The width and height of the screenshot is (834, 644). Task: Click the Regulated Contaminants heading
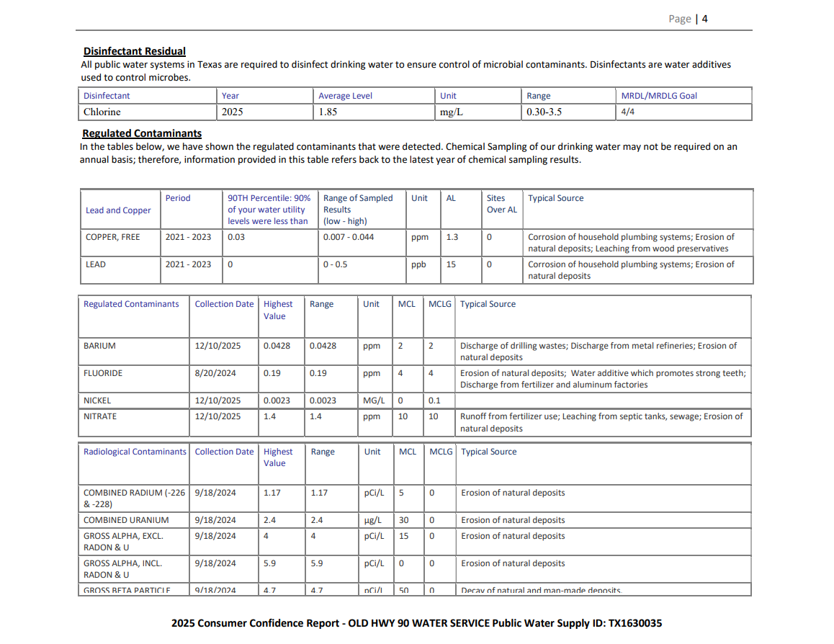pyautogui.click(x=142, y=133)
